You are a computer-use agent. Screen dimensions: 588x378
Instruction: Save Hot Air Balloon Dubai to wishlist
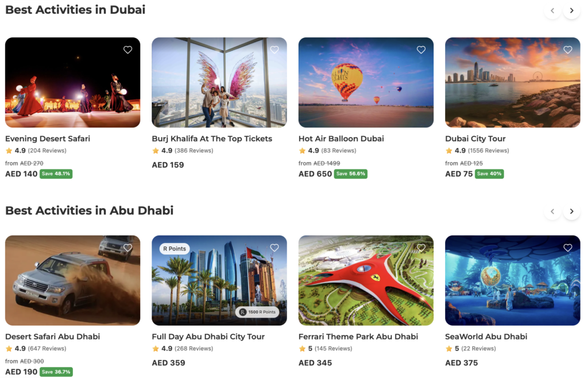(x=421, y=49)
